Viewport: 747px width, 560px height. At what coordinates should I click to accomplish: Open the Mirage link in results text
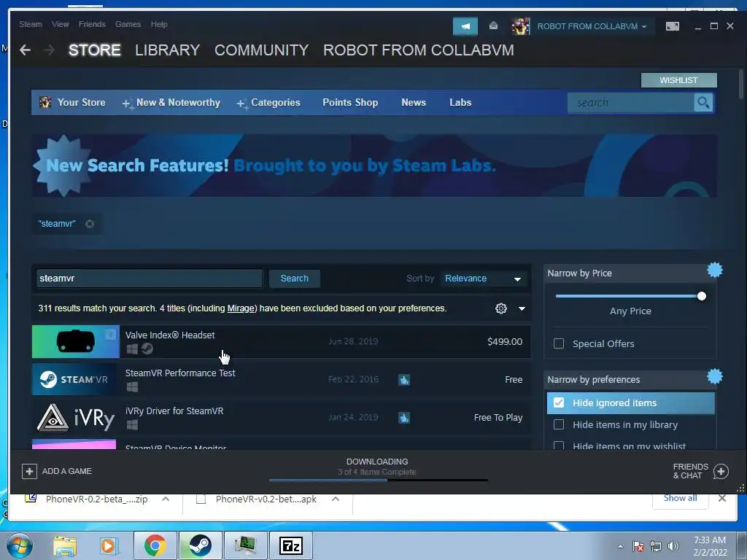[x=241, y=308]
